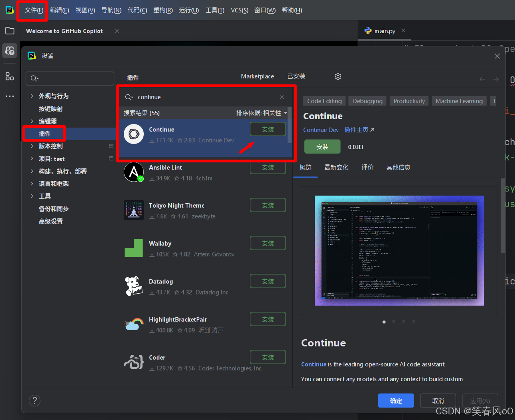Expand the 外观与行为 settings node
The height and width of the screenshot is (420, 515).
coord(32,96)
